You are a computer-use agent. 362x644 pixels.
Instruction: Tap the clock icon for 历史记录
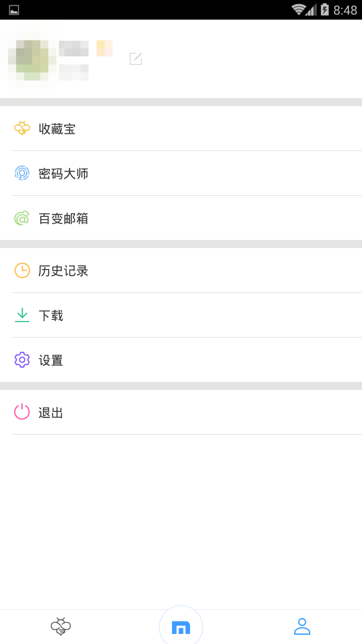(22, 270)
